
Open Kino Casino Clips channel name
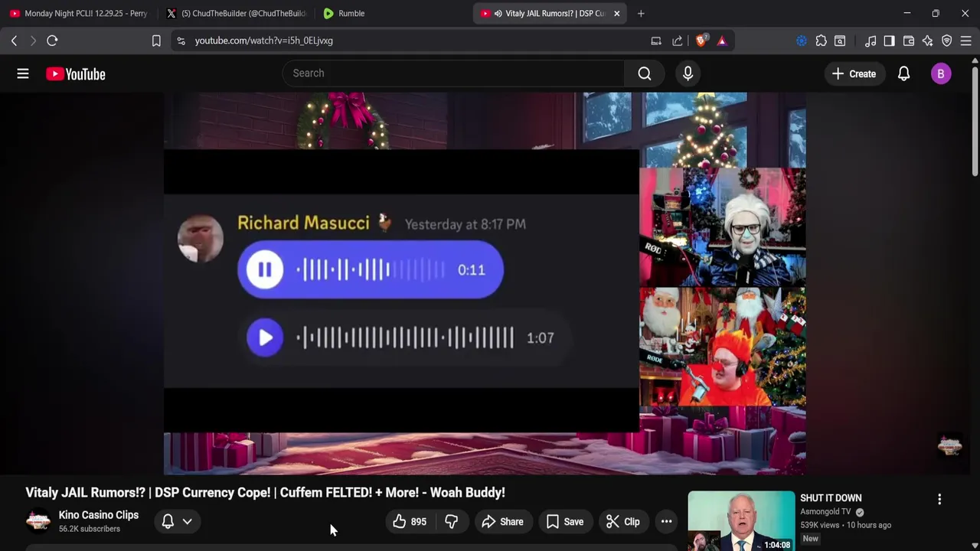point(99,515)
